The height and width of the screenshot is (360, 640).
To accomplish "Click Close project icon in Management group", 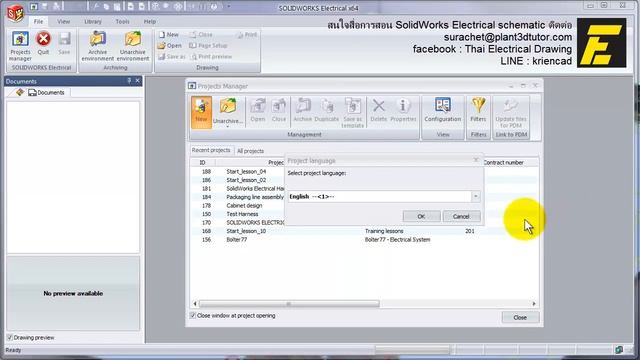I will click(x=279, y=110).
